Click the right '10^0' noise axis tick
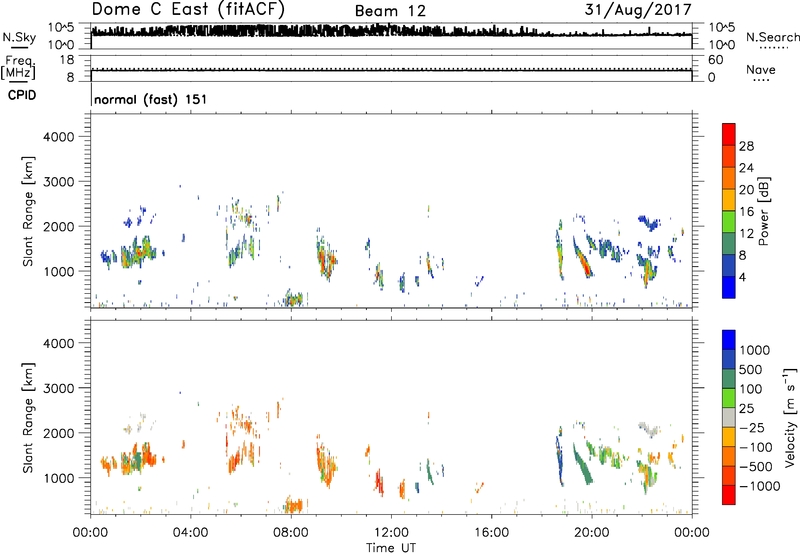The width and height of the screenshot is (800, 554). tap(721, 45)
